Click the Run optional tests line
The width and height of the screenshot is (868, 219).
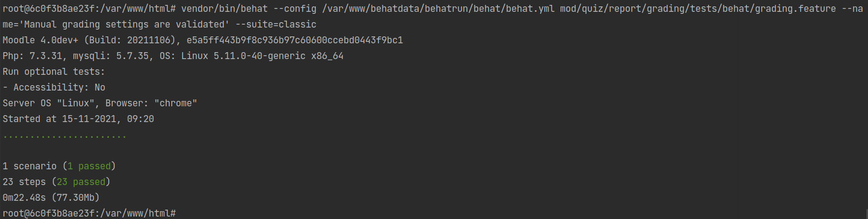point(54,71)
